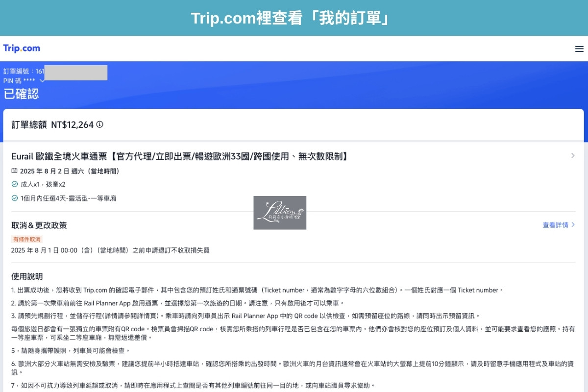Screen dimensions: 588x392
Task: Click check icon beside 1個月內任選4天
Action: [x=14, y=198]
